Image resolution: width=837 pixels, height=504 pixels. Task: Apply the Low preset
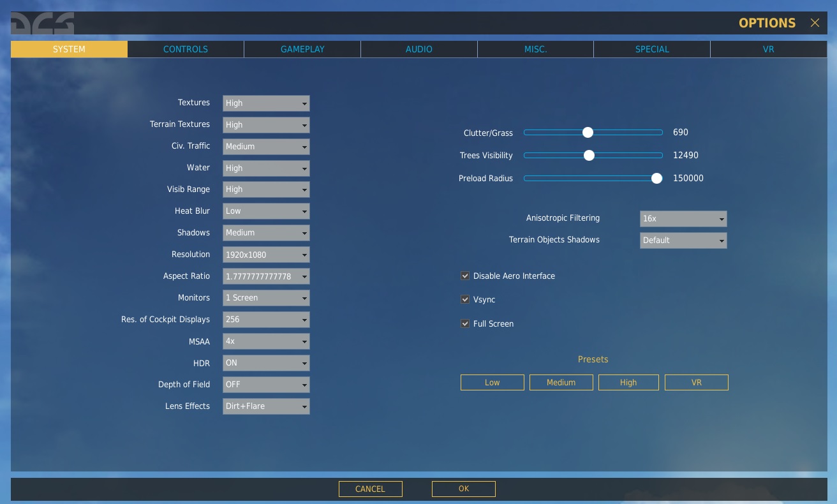pos(493,382)
